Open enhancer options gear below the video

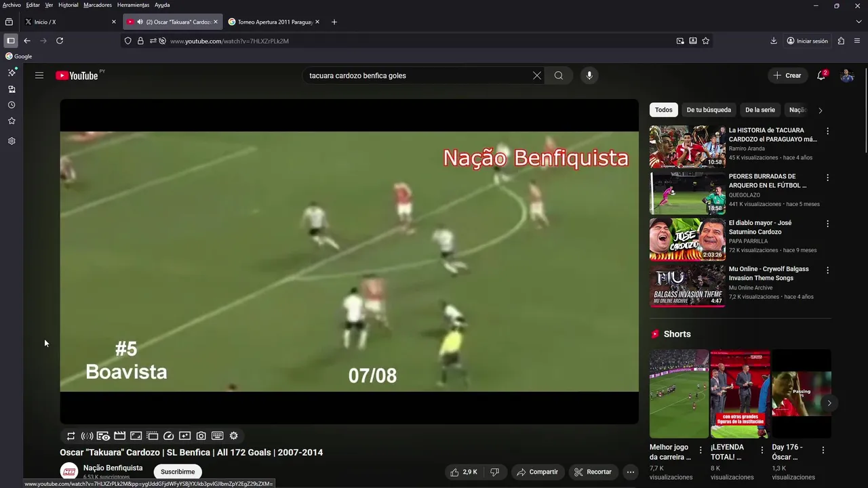[234, 436]
